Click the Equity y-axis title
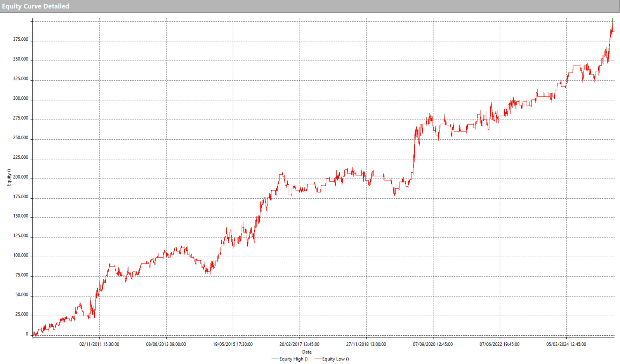 click(x=9, y=177)
